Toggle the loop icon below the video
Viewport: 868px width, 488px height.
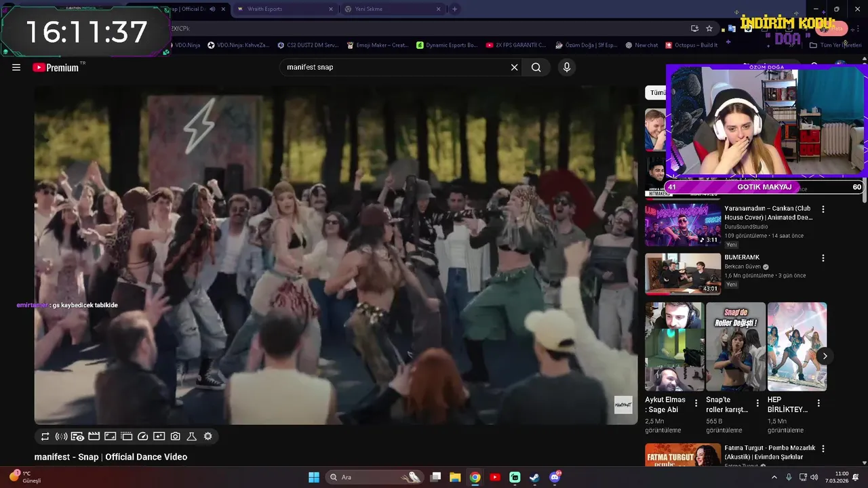point(45,436)
